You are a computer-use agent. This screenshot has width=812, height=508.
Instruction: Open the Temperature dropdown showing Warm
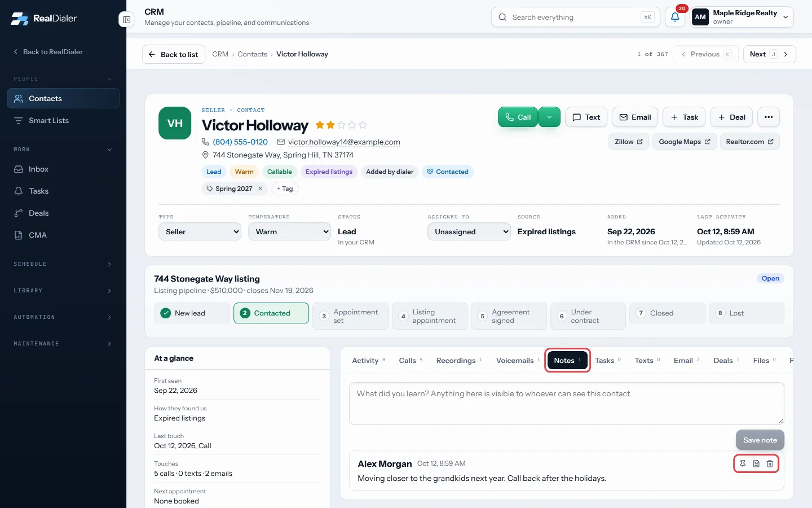289,231
